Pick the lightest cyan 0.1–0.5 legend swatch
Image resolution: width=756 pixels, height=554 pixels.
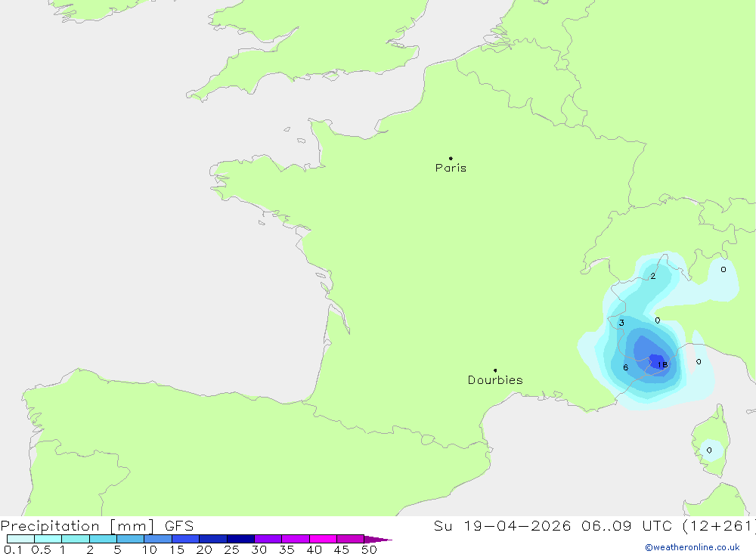click(x=20, y=539)
